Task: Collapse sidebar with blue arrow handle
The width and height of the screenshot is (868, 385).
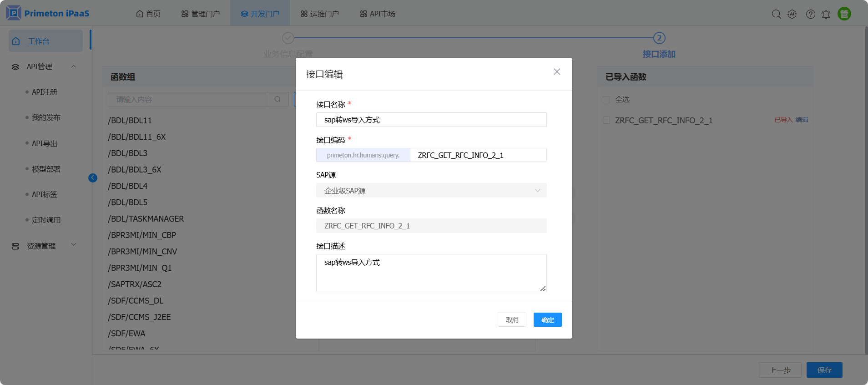Action: [93, 178]
